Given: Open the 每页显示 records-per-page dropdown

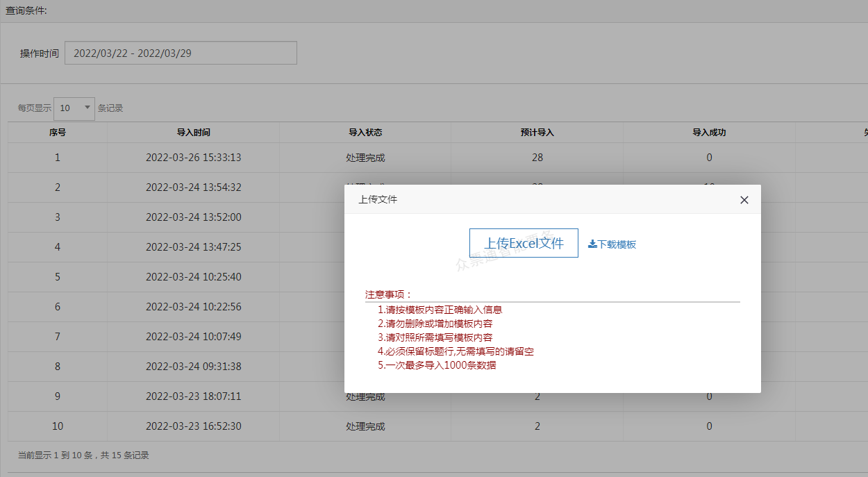Looking at the screenshot, I should 74,108.
